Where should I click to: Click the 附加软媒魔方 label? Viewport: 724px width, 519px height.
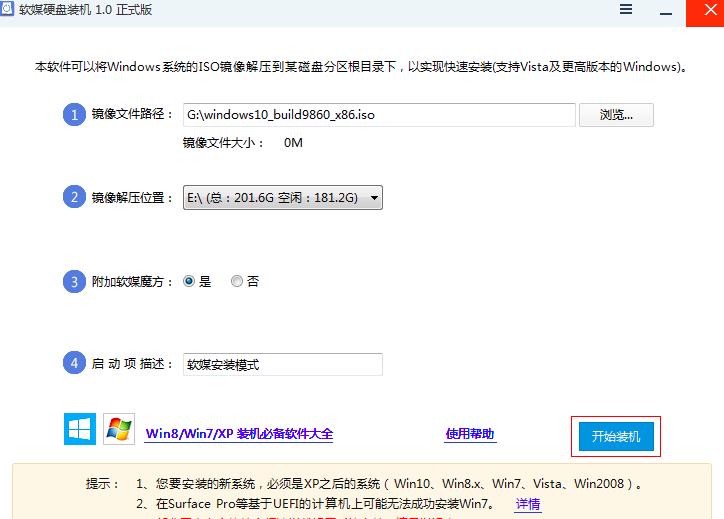tap(132, 282)
